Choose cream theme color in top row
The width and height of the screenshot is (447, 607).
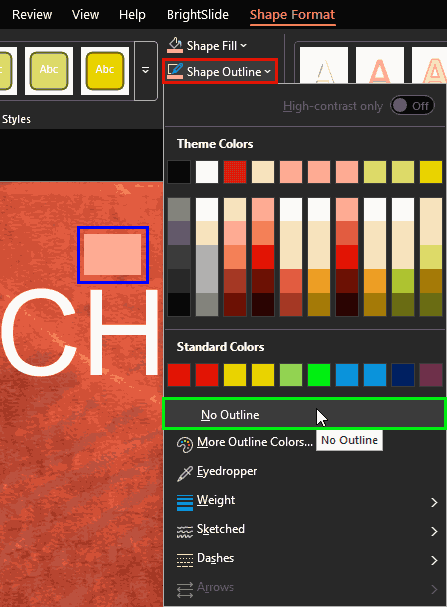click(263, 172)
